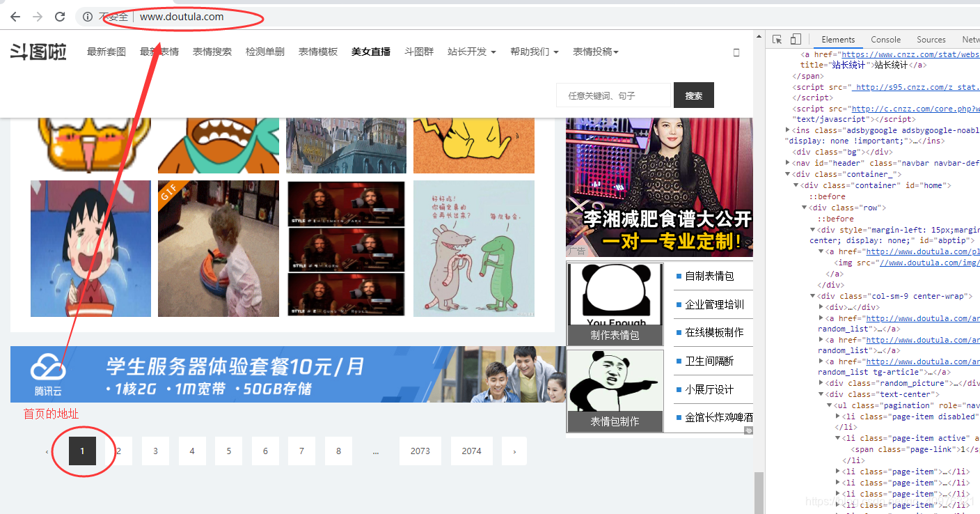Collapse the div id="home" container node

796,185
